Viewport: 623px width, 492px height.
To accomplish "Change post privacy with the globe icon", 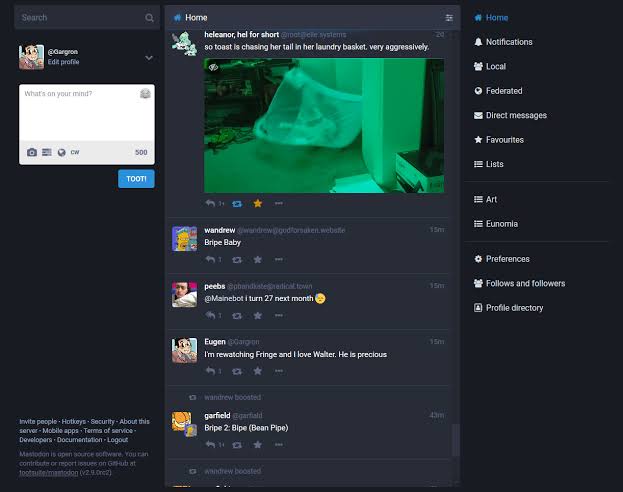I will tap(61, 153).
